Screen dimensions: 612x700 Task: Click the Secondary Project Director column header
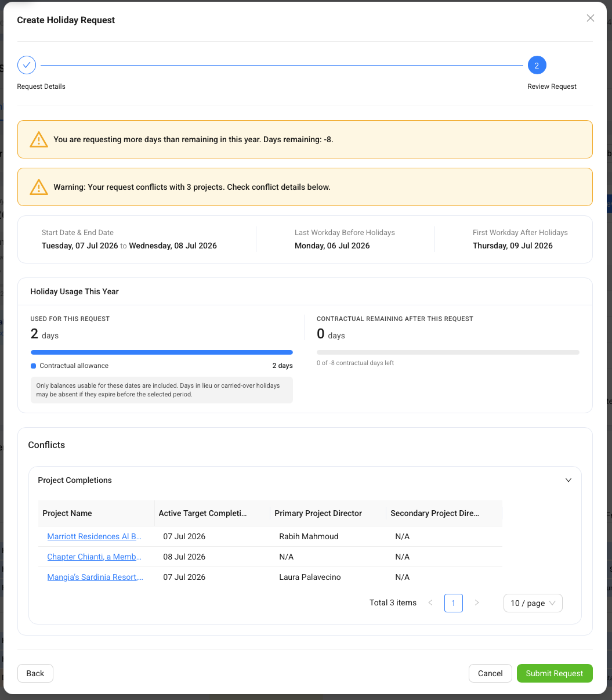click(x=444, y=513)
